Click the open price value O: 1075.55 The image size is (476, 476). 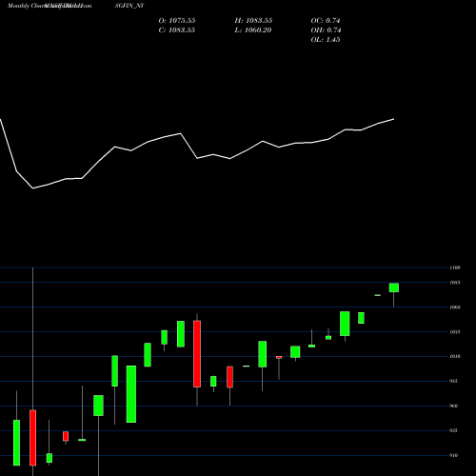coord(177,21)
